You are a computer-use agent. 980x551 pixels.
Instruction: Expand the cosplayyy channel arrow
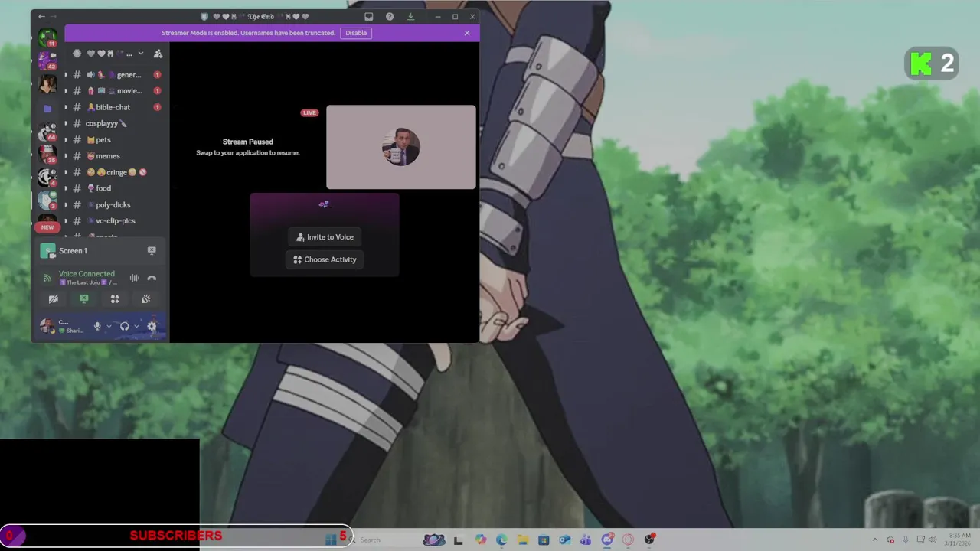pyautogui.click(x=66, y=123)
